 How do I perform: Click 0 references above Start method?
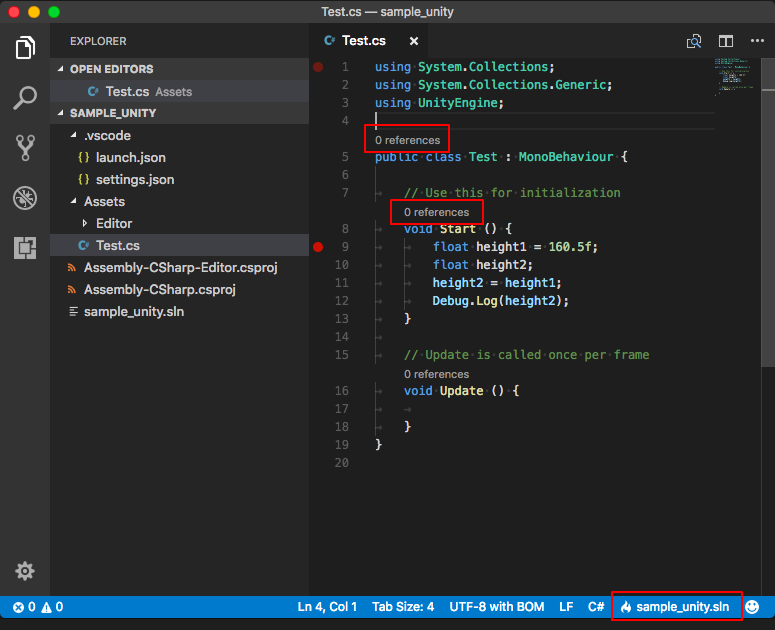(x=436, y=212)
